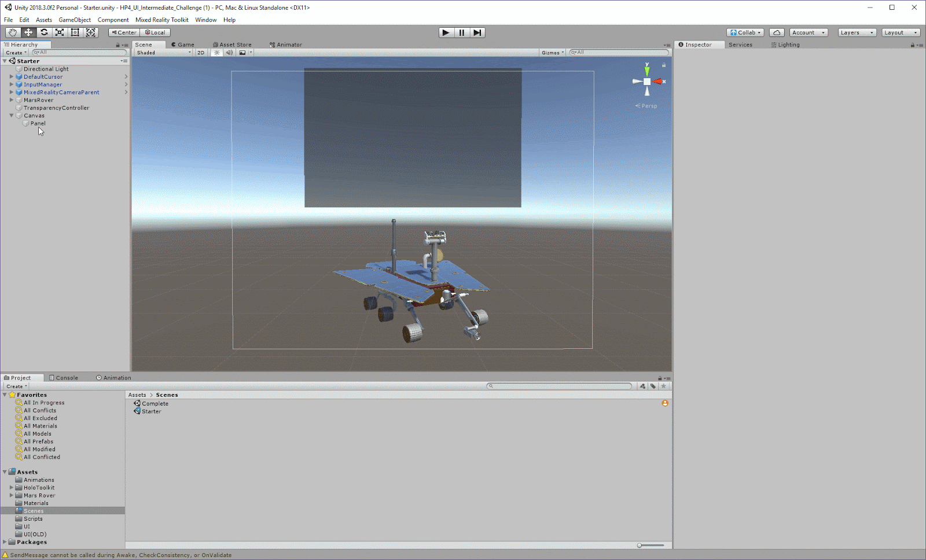Toggle scene audio speaker icon
Viewport: 926px width, 560px height.
229,53
